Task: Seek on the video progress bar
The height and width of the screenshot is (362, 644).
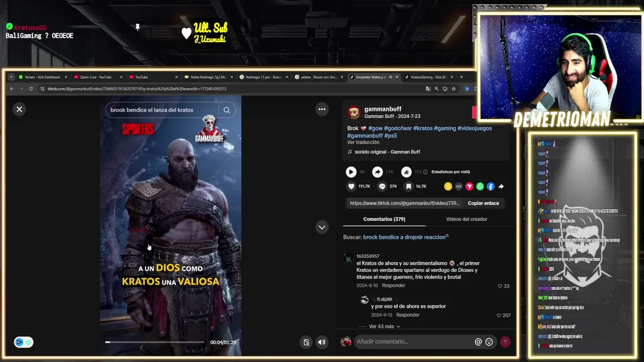Action: (155, 342)
